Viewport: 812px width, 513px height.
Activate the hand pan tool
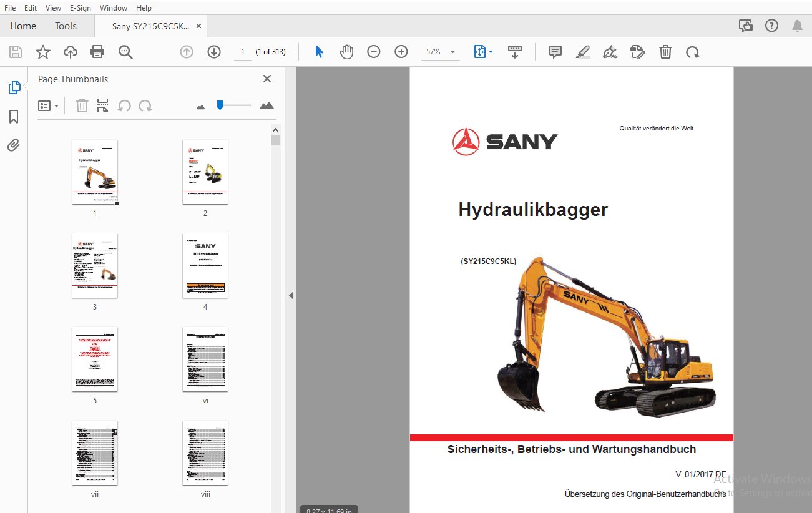[x=346, y=52]
